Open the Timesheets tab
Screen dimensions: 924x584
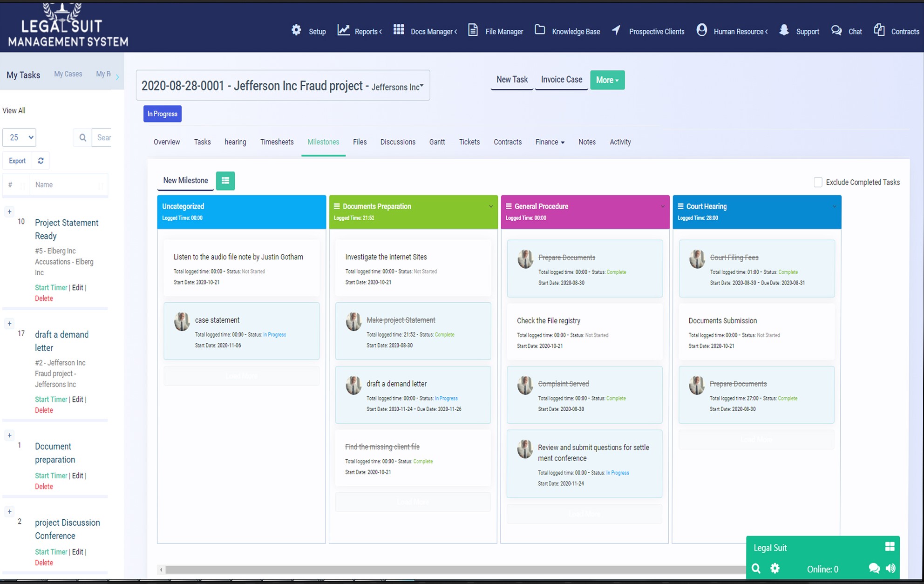[277, 142]
